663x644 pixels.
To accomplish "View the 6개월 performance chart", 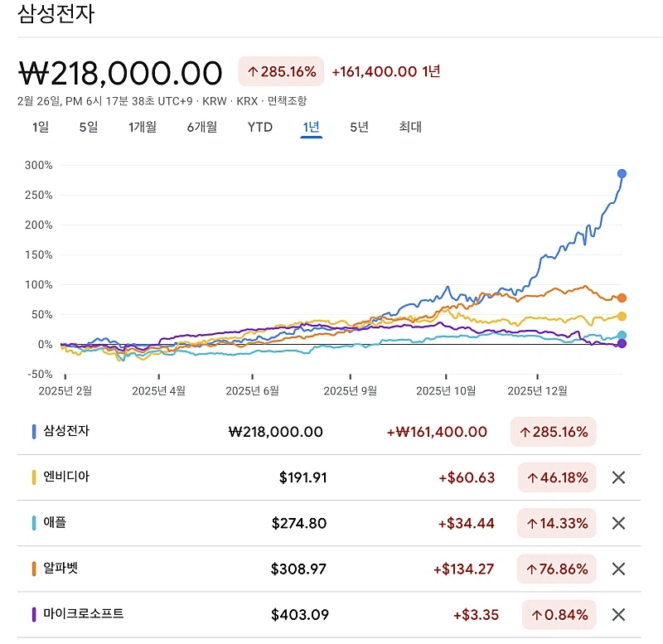I will point(201,128).
